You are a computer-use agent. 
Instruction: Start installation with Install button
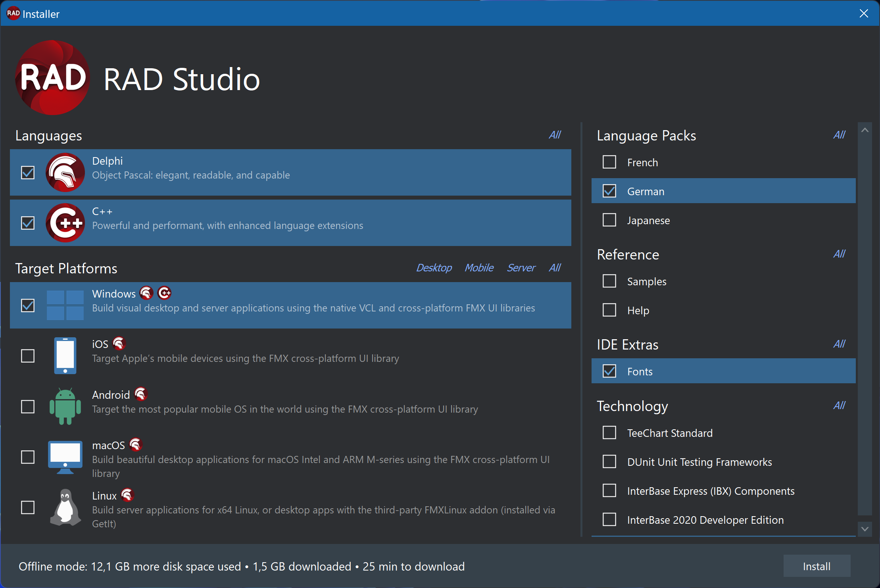(x=817, y=566)
